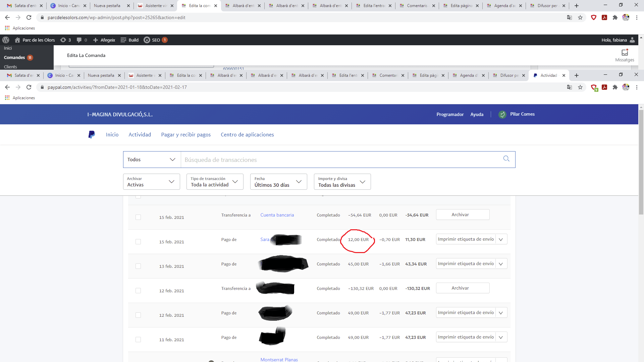Click Imprimir etiqueta de envío for 12,00 EUR

coord(466,239)
